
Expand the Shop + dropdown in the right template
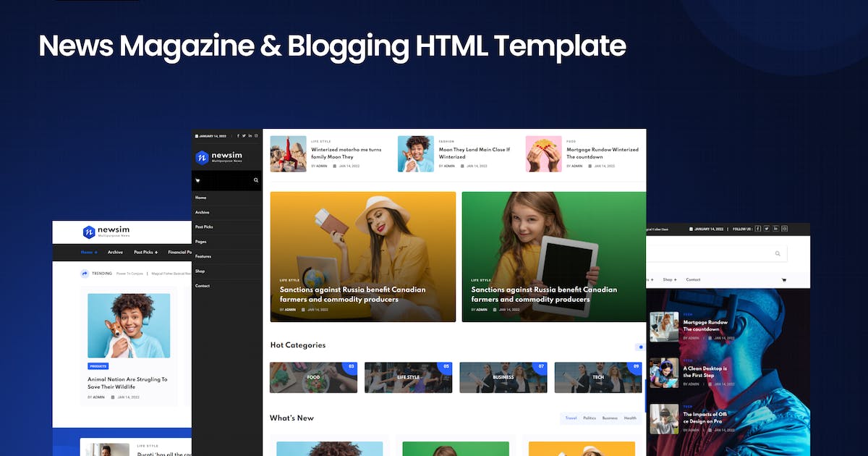point(670,279)
